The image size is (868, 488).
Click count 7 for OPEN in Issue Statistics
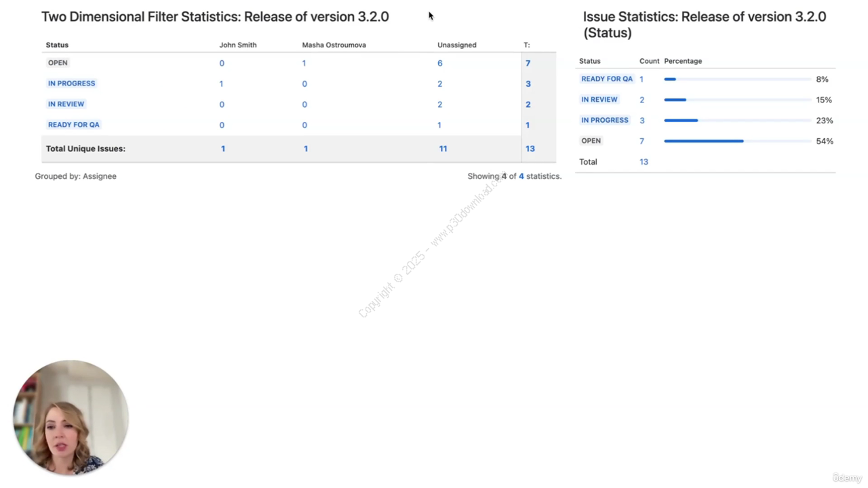point(642,141)
